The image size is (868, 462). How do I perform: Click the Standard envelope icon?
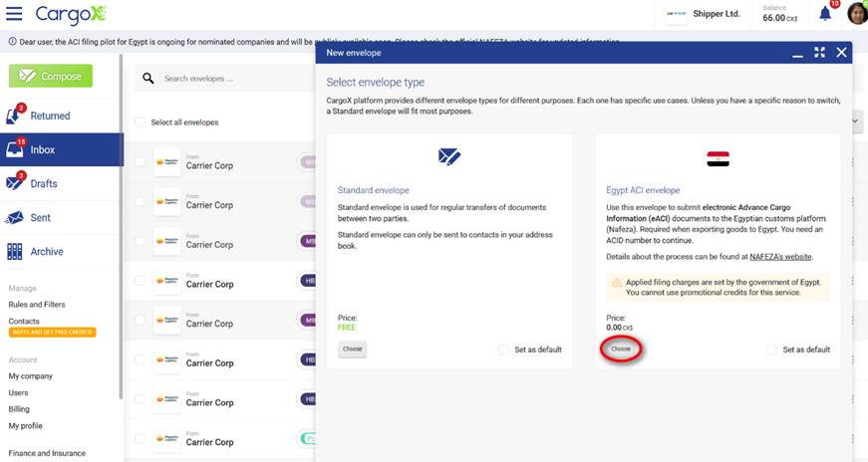tap(449, 156)
